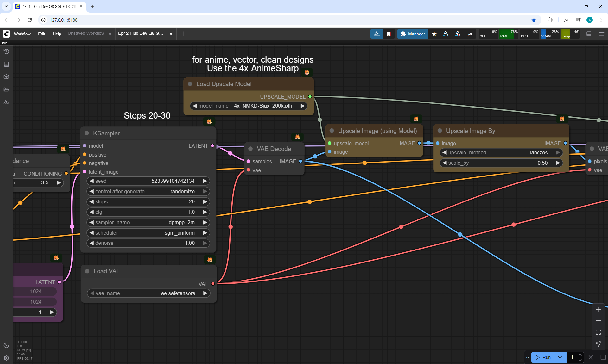
Task: Click the Manager button
Action: pos(413,34)
